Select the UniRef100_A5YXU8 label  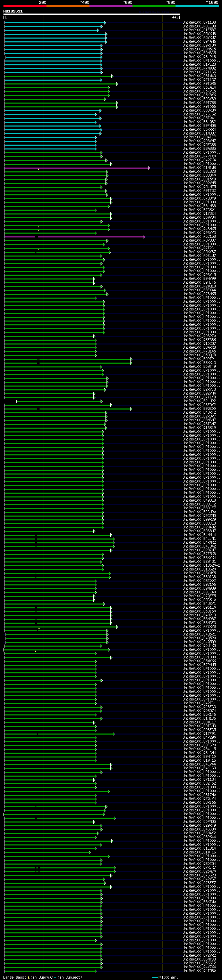(x=199, y=34)
